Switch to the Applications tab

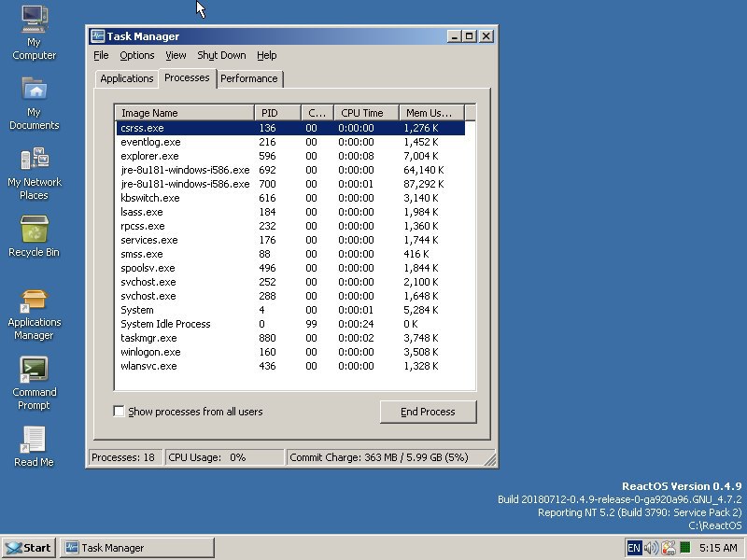coord(126,78)
